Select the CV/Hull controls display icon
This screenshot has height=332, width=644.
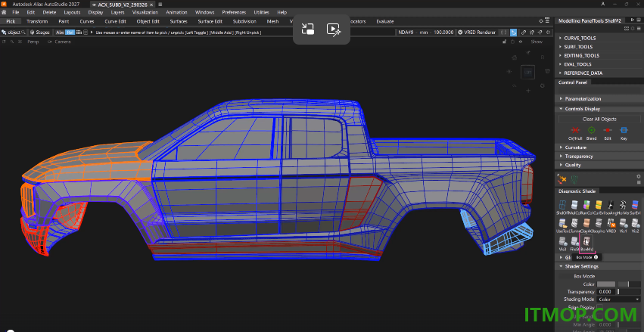coord(575,130)
